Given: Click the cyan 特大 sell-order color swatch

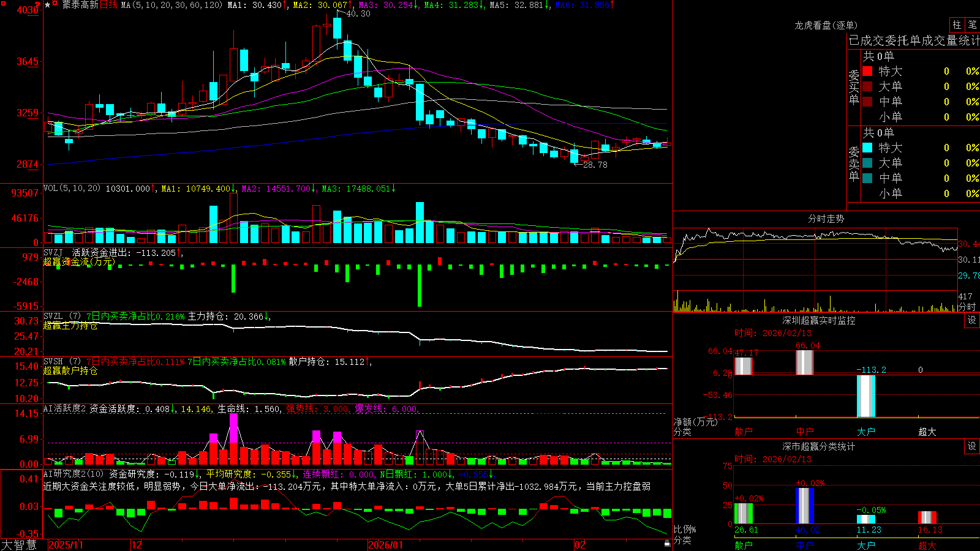Looking at the screenshot, I should (867, 148).
